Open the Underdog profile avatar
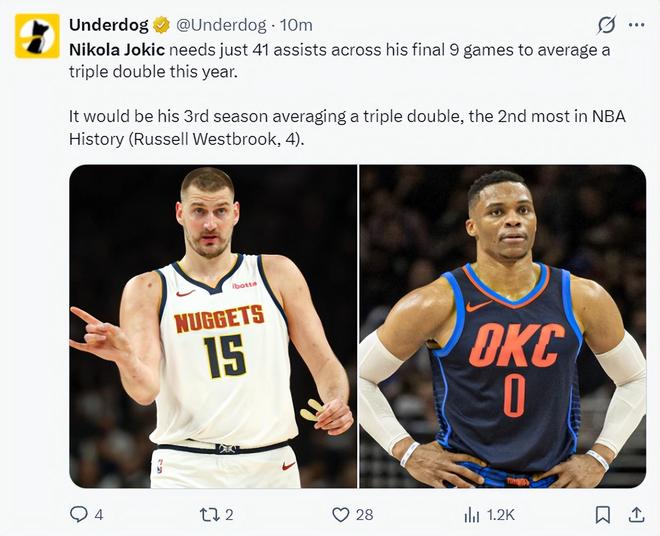Screen dimensions: 660x536 point(37,36)
